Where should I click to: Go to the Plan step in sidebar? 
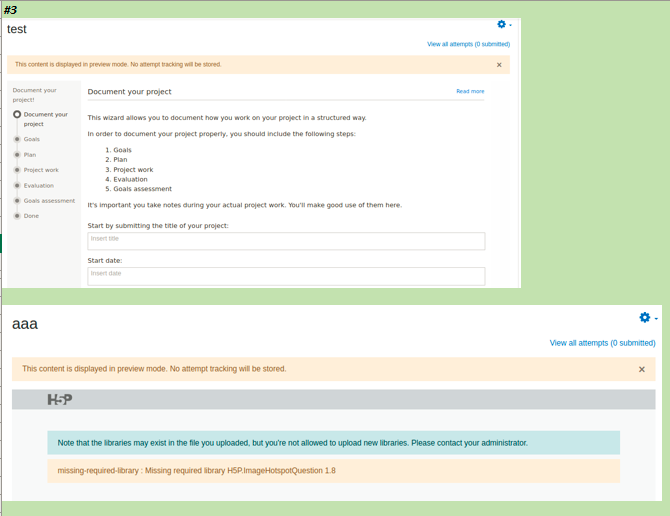point(26,155)
